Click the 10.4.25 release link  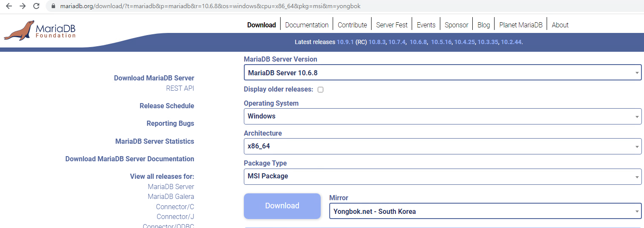465,42
